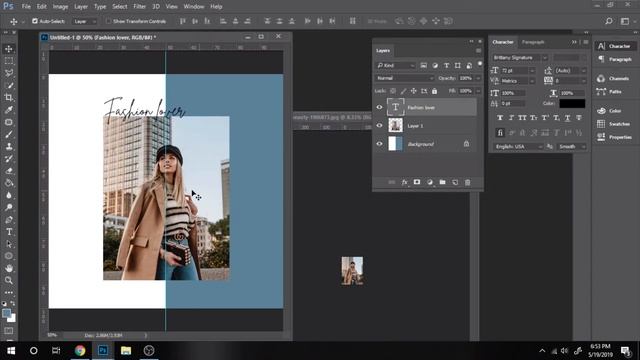Open Auto-Select Layer dropdown

point(85,21)
